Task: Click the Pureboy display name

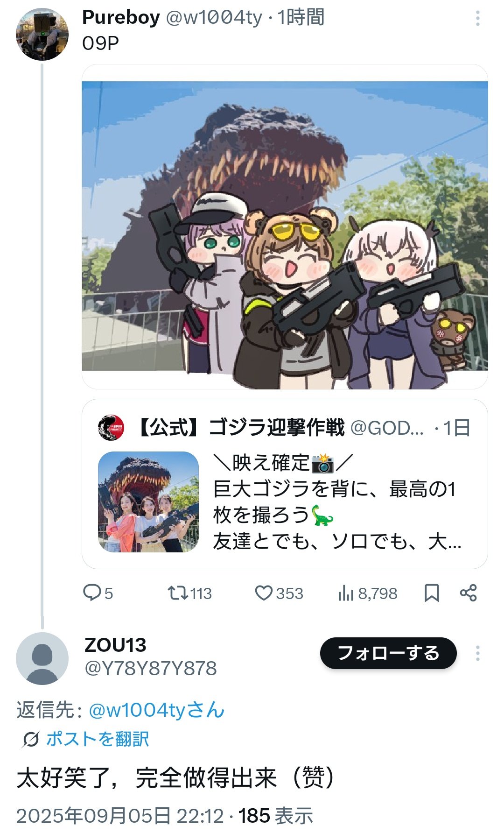Action: pyautogui.click(x=121, y=17)
